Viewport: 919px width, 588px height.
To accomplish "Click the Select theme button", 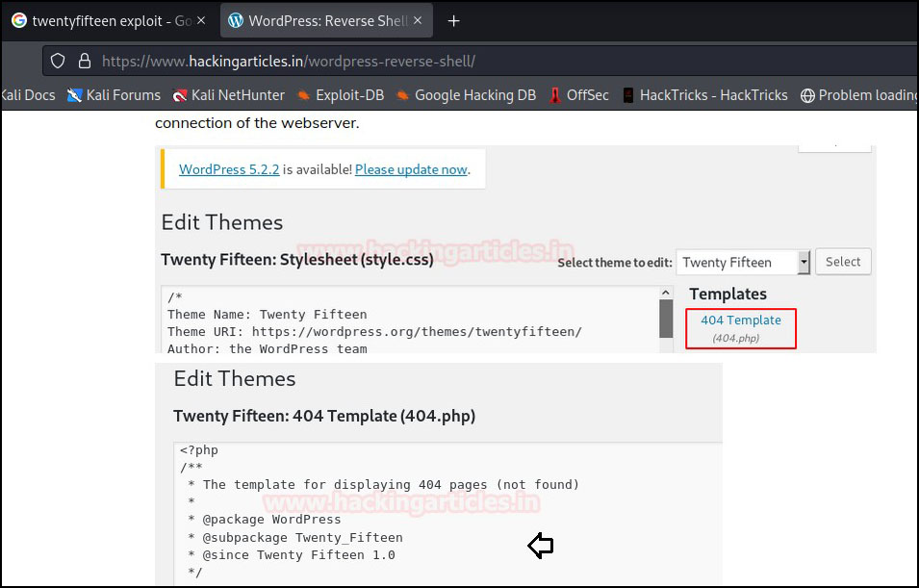I will pyautogui.click(x=843, y=262).
